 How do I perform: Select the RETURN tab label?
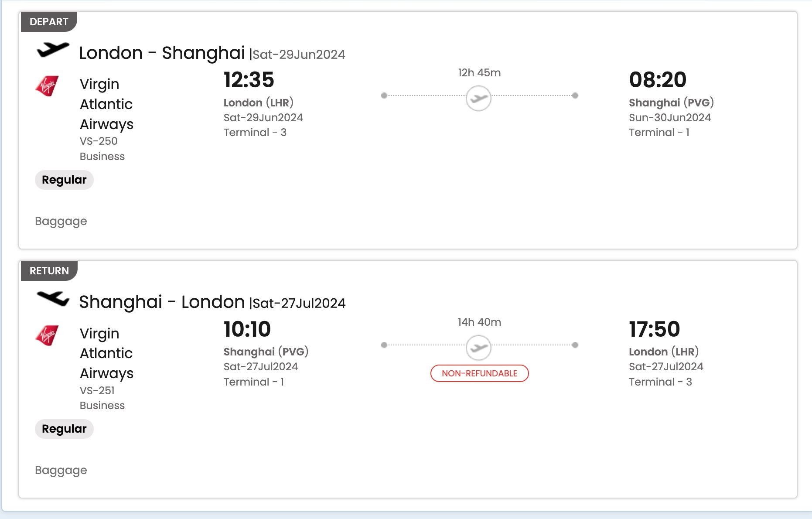point(49,271)
